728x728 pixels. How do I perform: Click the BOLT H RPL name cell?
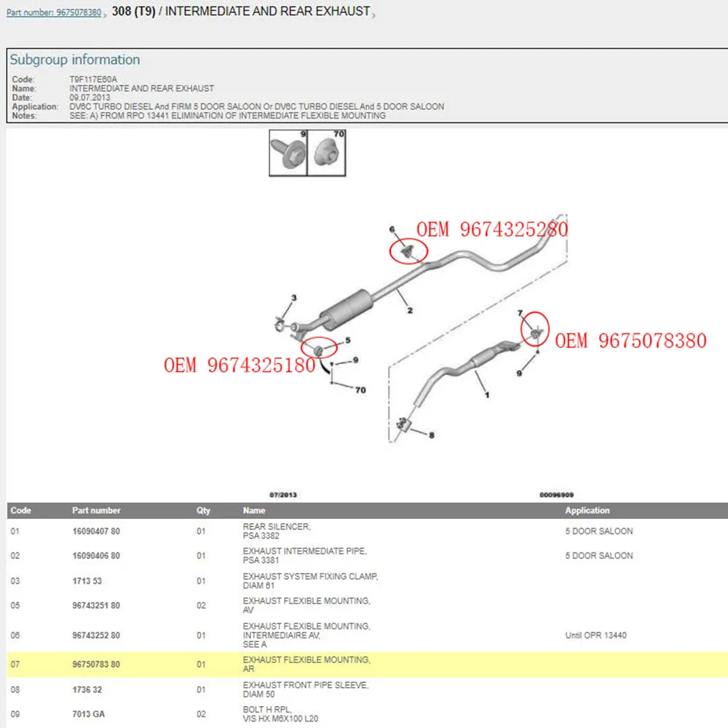point(280,714)
